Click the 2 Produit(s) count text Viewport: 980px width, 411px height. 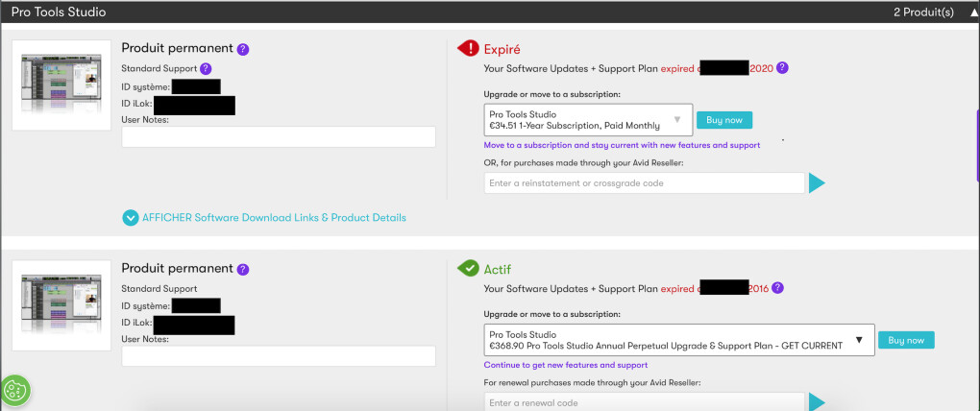(923, 12)
